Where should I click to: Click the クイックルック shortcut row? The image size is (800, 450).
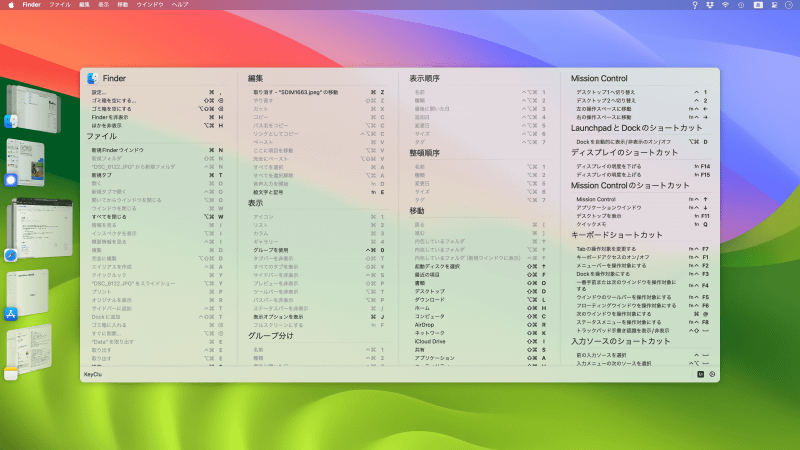click(157, 275)
